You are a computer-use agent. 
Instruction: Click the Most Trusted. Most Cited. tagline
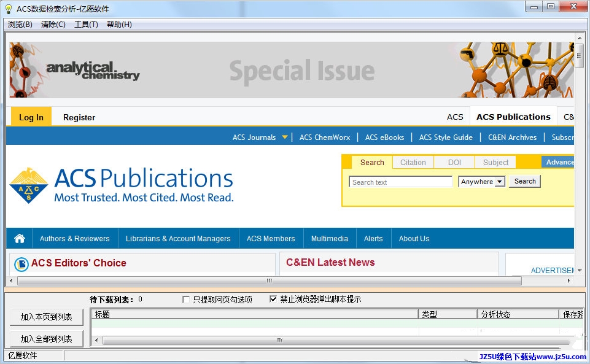coord(144,198)
